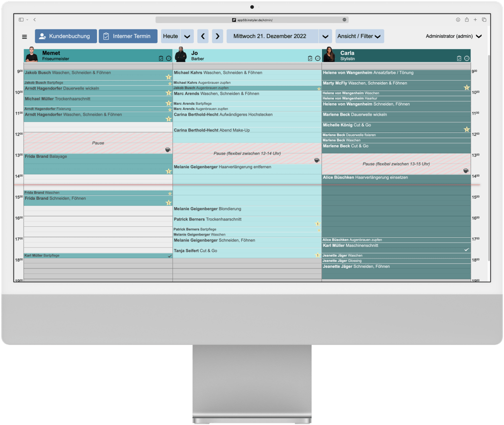Create an Interner Termin
504x425 pixels.
pyautogui.click(x=128, y=36)
